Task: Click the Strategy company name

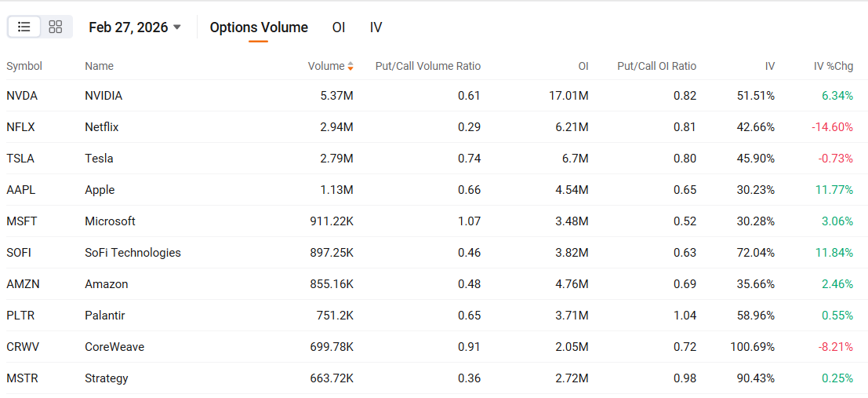Action: tap(107, 378)
